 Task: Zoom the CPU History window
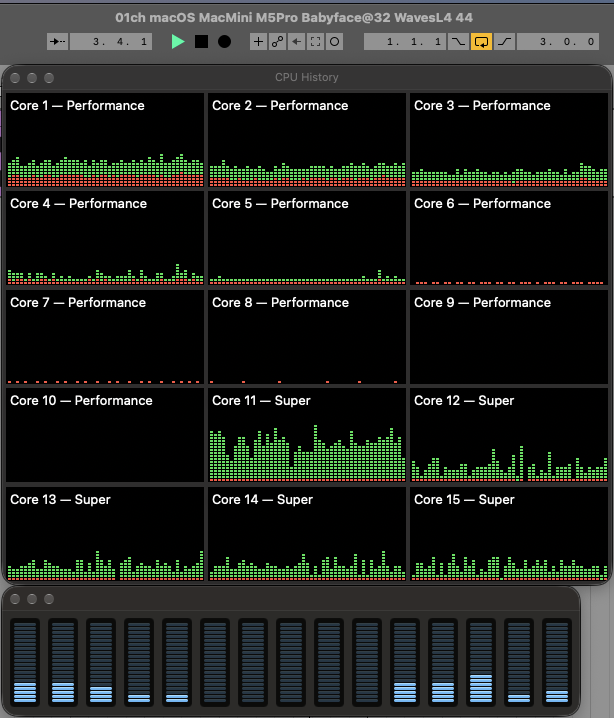[x=49, y=78]
